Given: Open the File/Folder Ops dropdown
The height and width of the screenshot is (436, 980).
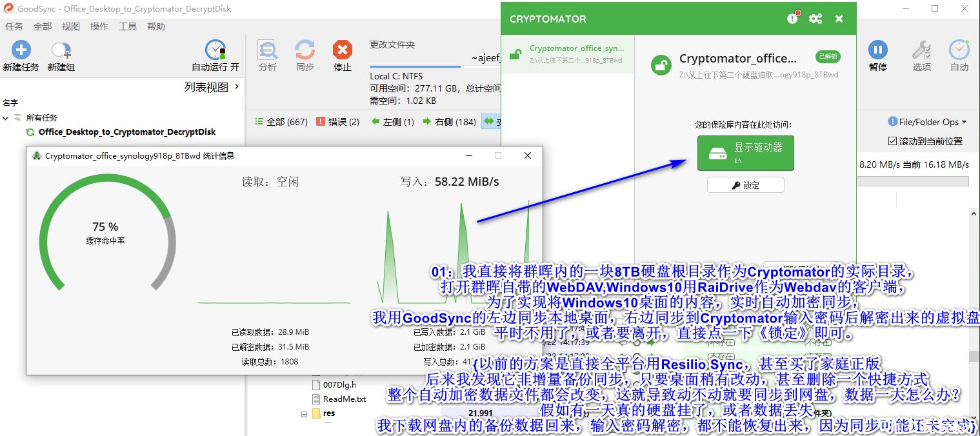Looking at the screenshot, I should 928,122.
